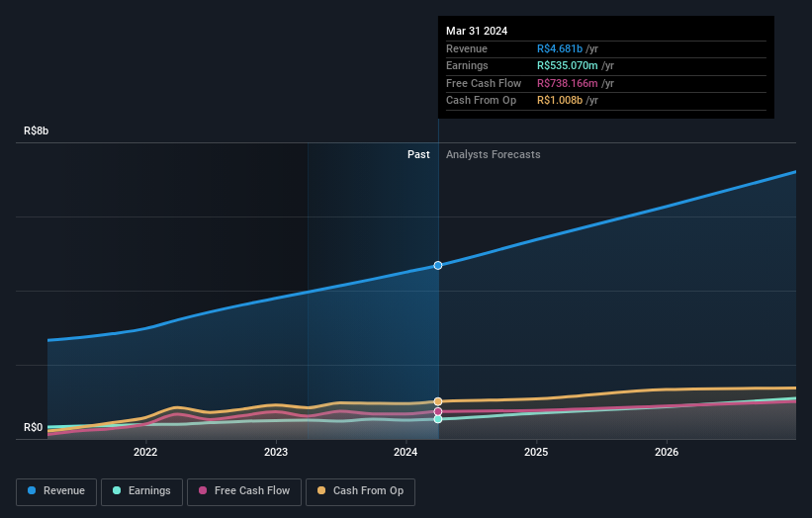Toggle the Revenue legend button
This screenshot has height=518, width=812.
(56, 491)
